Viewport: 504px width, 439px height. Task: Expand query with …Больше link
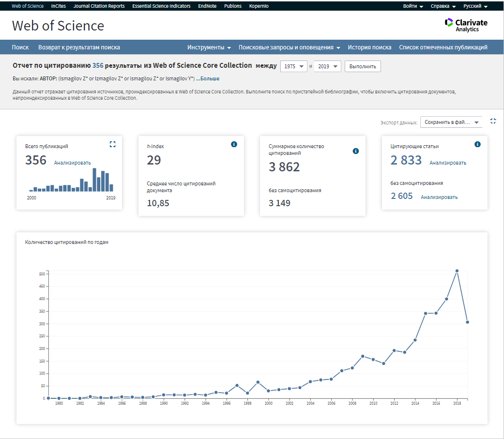pos(208,79)
